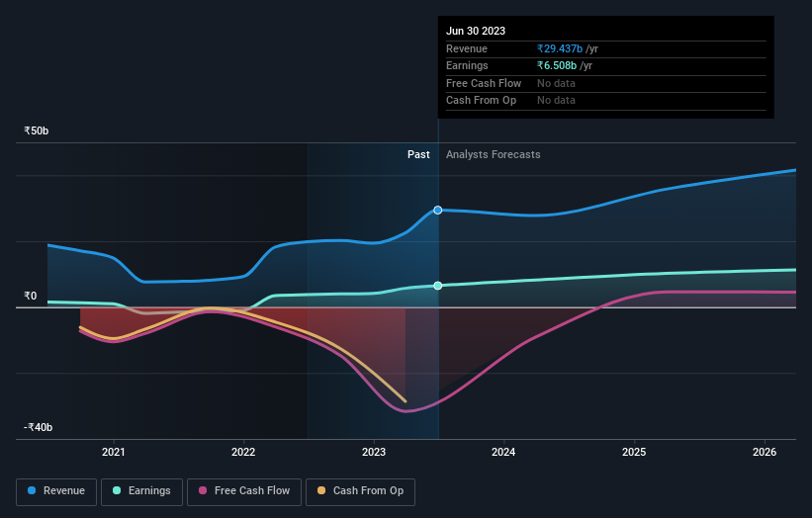Click the 2021 x-axis label
This screenshot has width=812, height=518.
click(x=114, y=453)
